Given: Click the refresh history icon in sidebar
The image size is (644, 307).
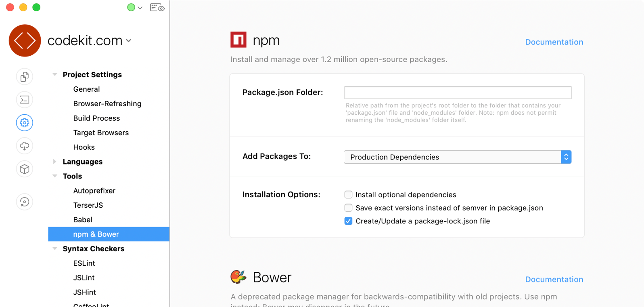Looking at the screenshot, I should (25, 202).
